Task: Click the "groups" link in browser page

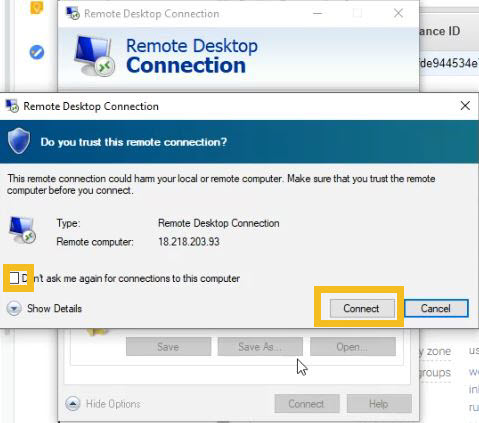Action: 435,372
